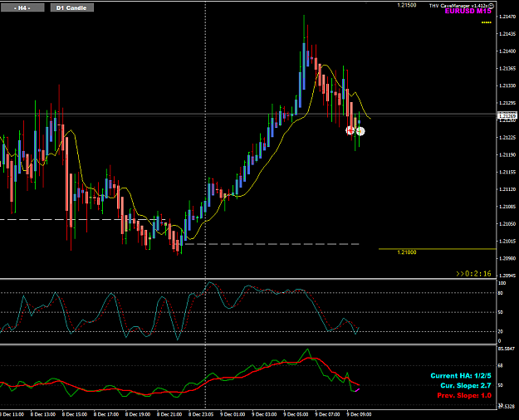Click the 9 Dec 07:00 time label

[328, 414]
